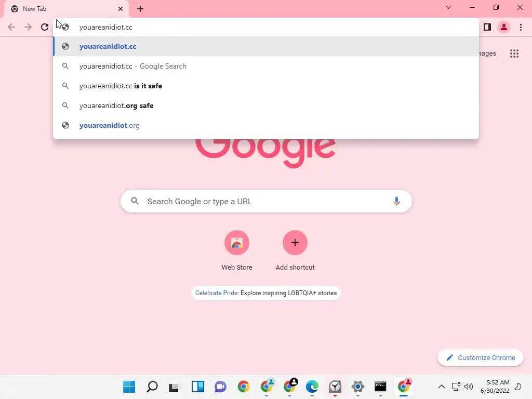Viewport: 532px width, 399px height.
Task: Click the forward navigation arrow
Action: click(28, 27)
